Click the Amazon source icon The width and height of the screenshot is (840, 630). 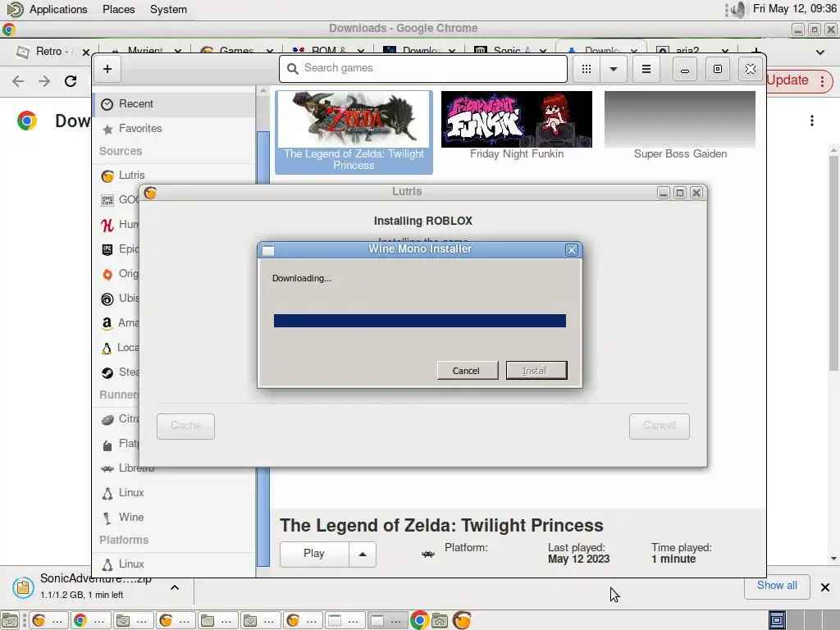pos(107,323)
